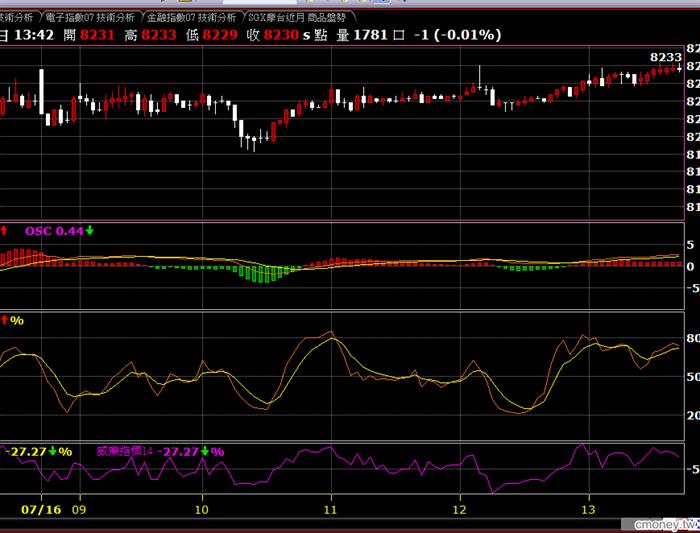
Task: Click the 威廉指標14 indicator label
Action: coord(125,451)
